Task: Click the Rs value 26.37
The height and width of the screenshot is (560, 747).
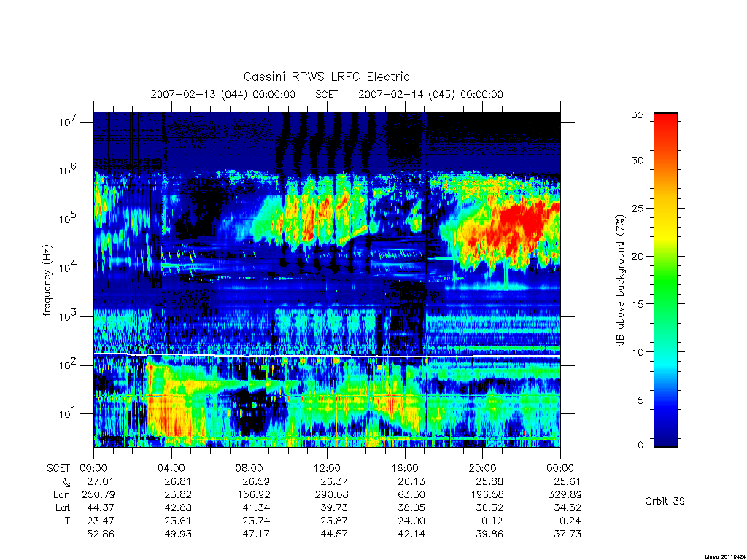Action: 333,481
